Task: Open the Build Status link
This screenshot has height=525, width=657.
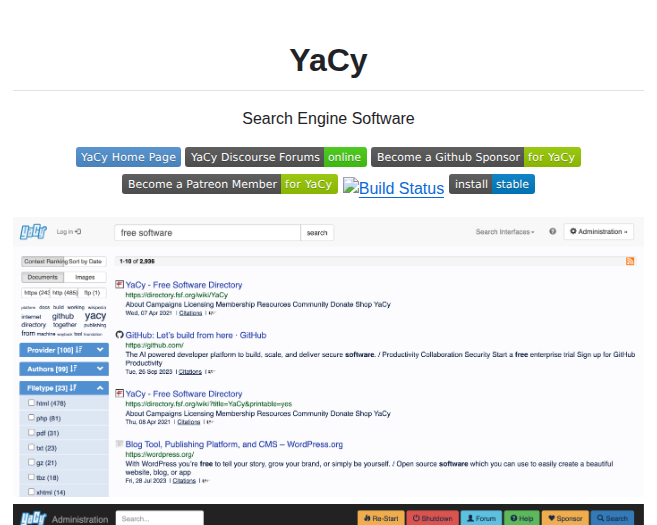Action: [393, 188]
